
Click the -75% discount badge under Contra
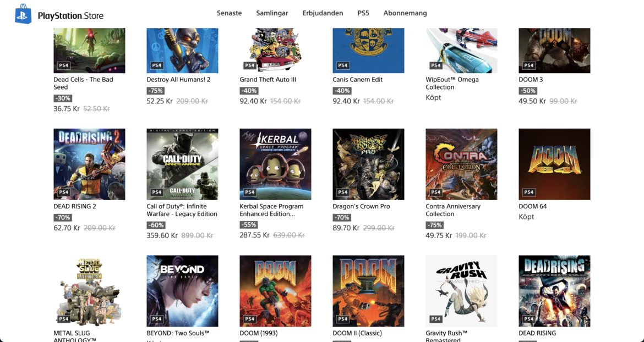tap(434, 225)
